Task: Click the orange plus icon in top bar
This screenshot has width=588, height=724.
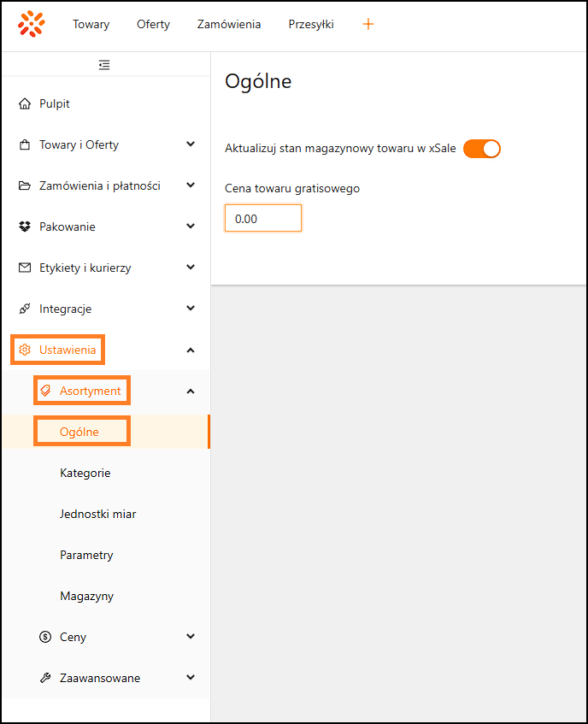Action: [368, 24]
